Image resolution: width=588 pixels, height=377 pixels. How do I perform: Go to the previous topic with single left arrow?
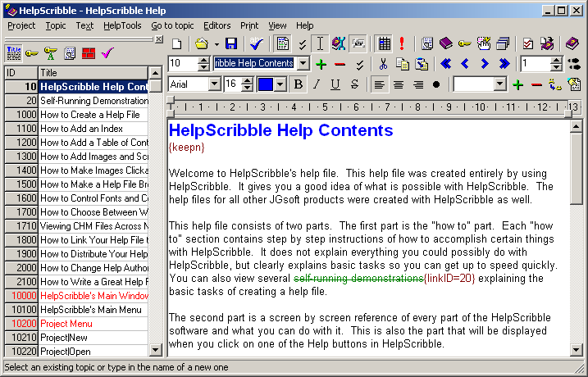coord(465,64)
